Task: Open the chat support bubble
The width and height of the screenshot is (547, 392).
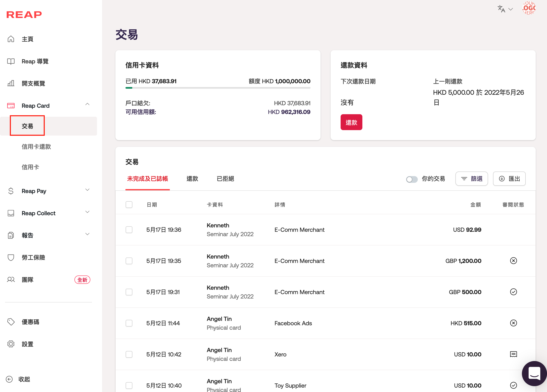Action: click(x=534, y=373)
